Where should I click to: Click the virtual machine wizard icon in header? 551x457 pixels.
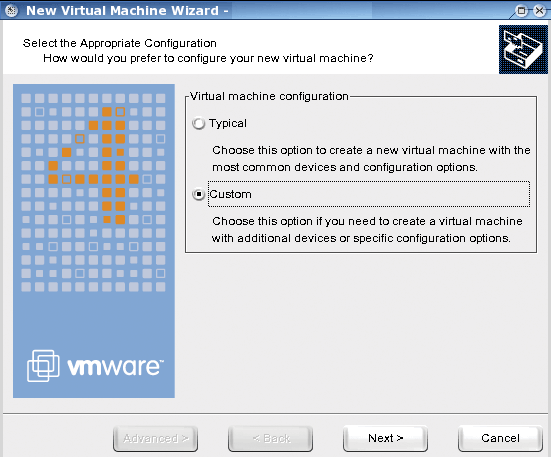523,50
